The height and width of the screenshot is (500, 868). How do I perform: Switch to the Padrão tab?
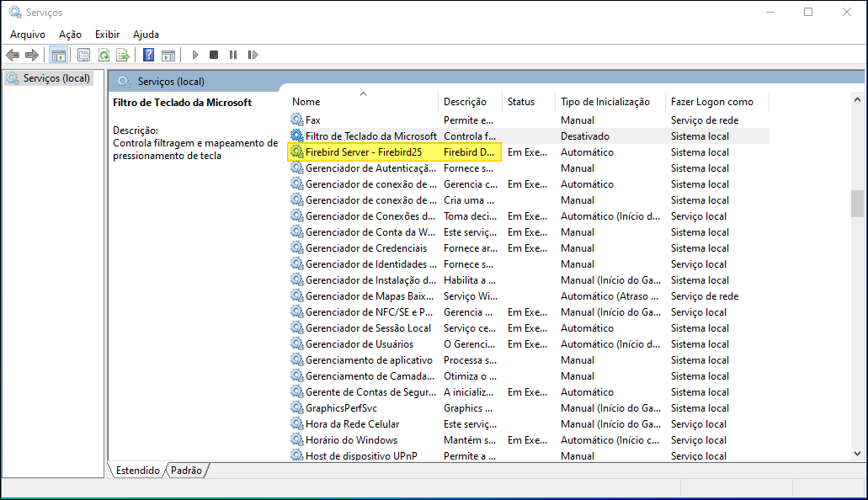(187, 470)
